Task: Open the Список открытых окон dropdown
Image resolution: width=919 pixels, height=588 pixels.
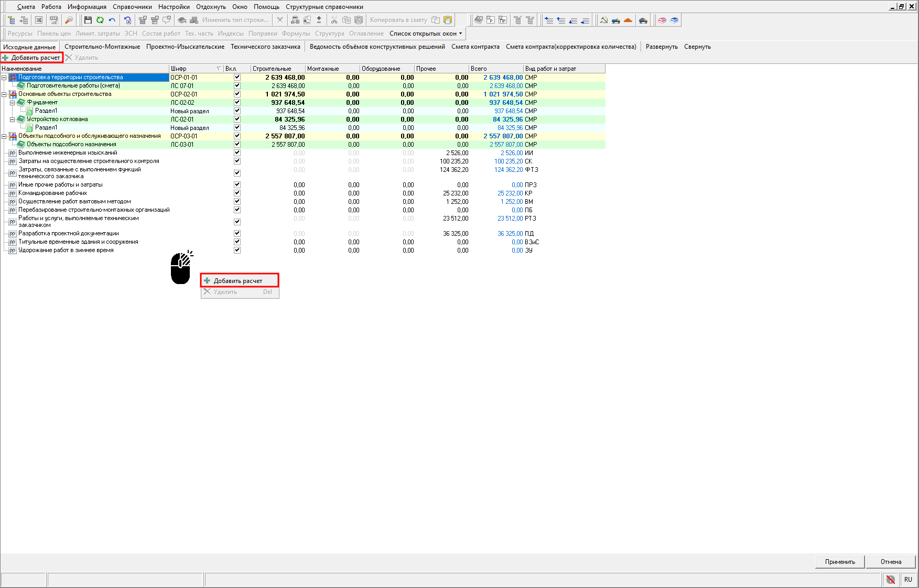Action: click(x=426, y=34)
